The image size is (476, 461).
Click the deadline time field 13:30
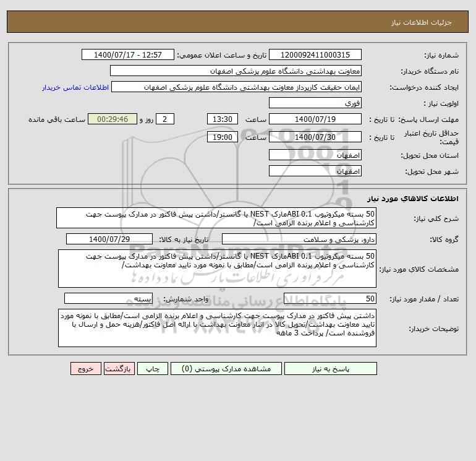coord(222,119)
